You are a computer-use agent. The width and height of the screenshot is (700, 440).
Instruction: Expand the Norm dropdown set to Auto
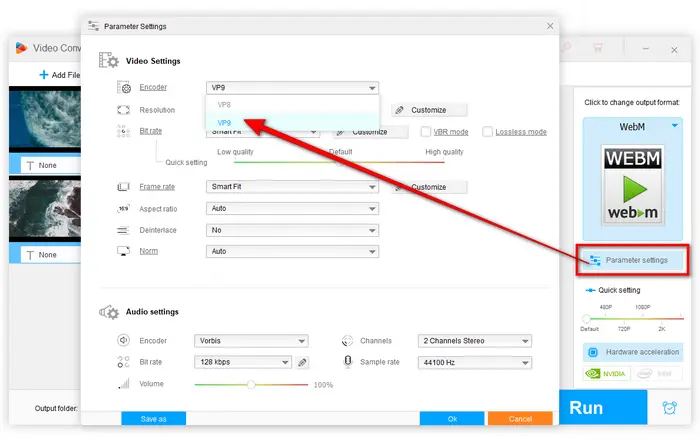tap(292, 252)
